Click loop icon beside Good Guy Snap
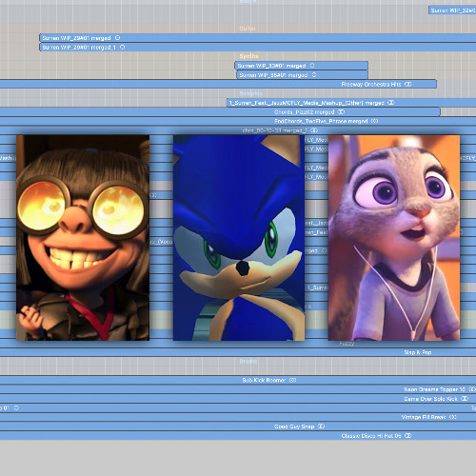 [x=321, y=426]
